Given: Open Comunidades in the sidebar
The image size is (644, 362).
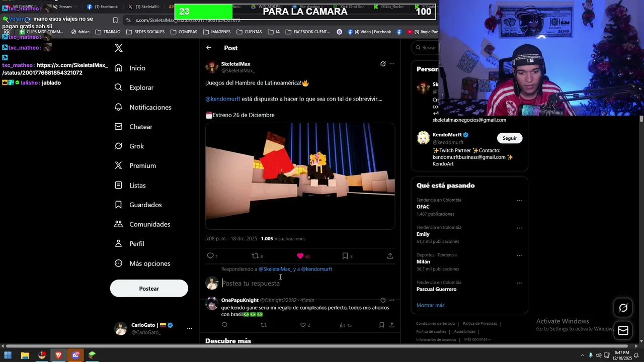Looking at the screenshot, I should (143, 224).
